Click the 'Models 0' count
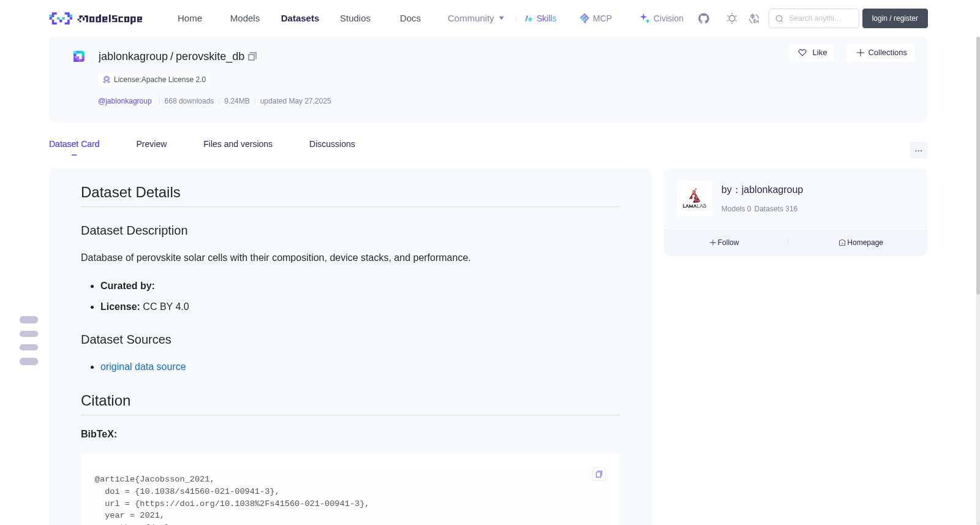 tap(736, 209)
